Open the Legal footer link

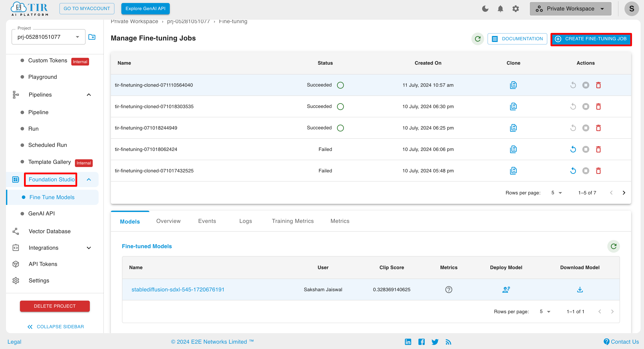click(x=14, y=342)
